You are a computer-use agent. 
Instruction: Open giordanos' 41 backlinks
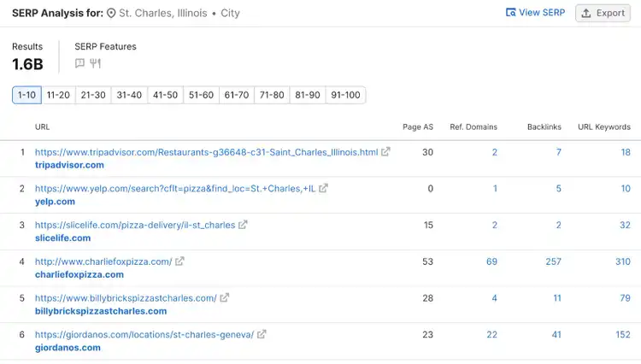point(556,335)
